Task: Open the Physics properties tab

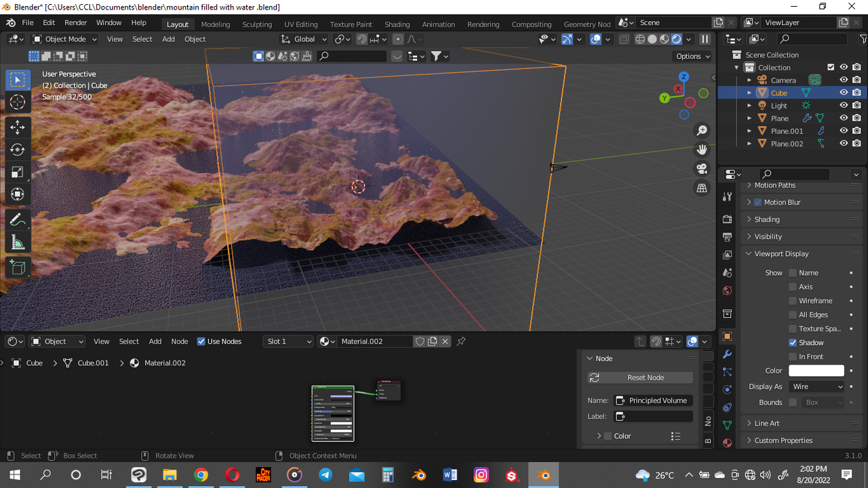Action: tap(727, 390)
